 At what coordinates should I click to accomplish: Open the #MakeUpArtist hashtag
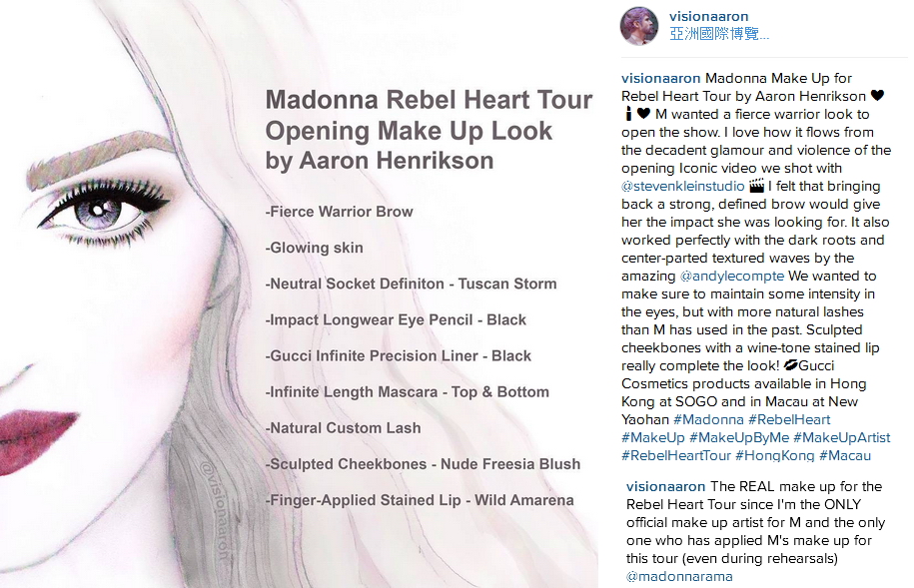pos(842,437)
